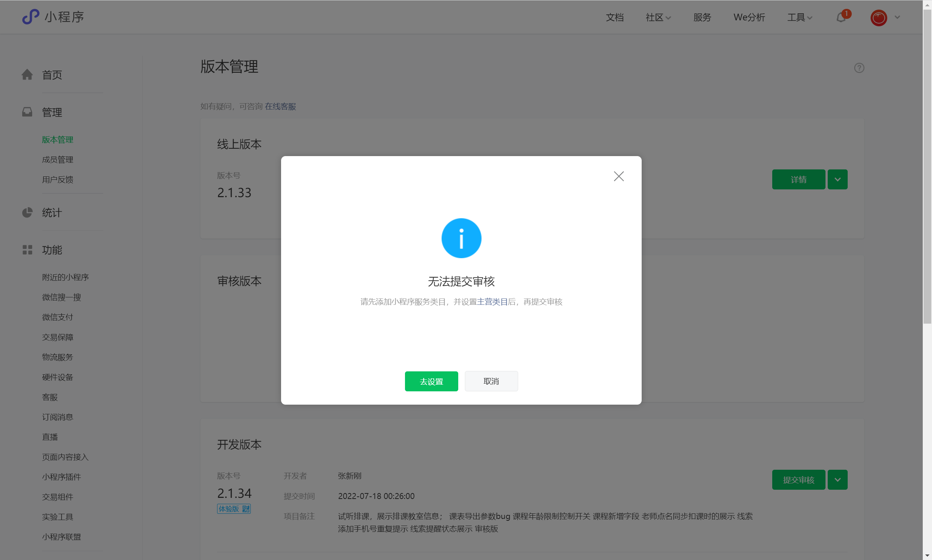Click the notification bell icon
932x560 pixels.
click(x=841, y=17)
